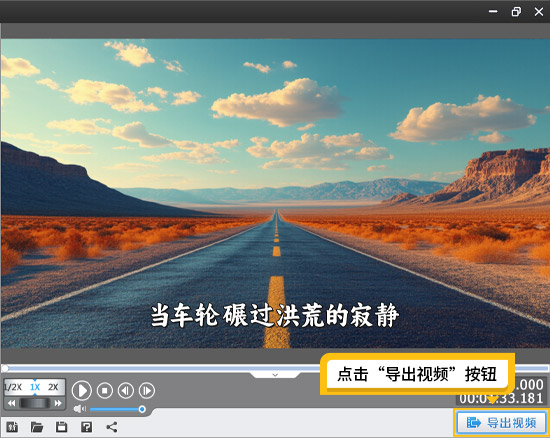Image resolution: width=550 pixels, height=438 pixels.
Task: Select 1/2X playback speed
Action: (13, 387)
